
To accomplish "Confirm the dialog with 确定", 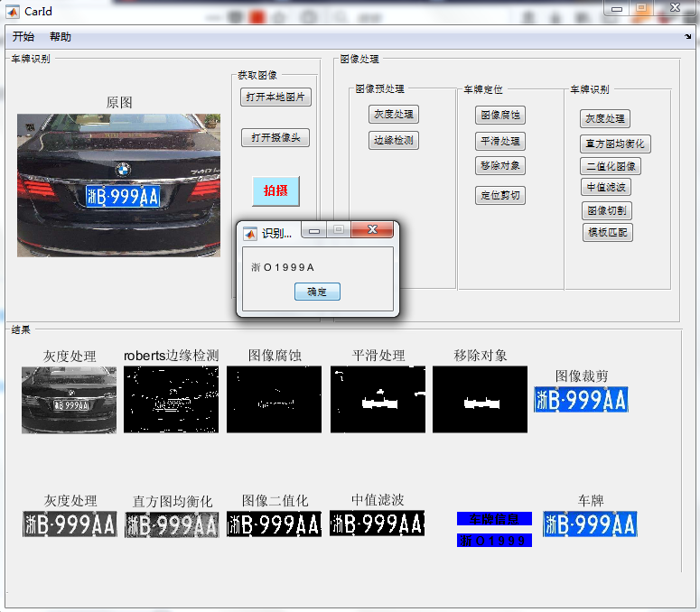I will (317, 292).
